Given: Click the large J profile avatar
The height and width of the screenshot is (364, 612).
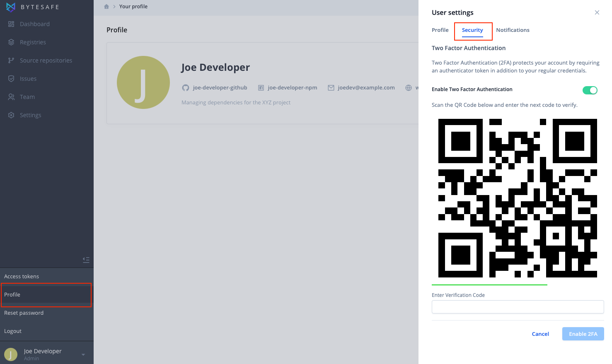Looking at the screenshot, I should 143,82.
